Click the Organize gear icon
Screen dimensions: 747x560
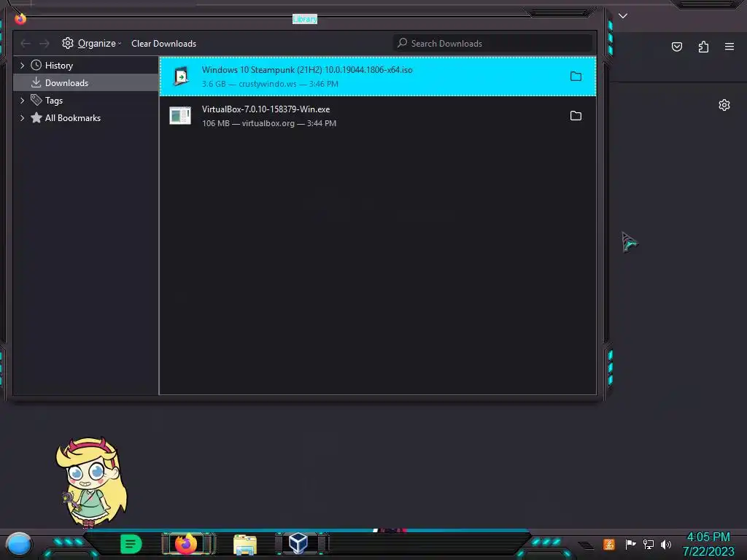point(68,43)
